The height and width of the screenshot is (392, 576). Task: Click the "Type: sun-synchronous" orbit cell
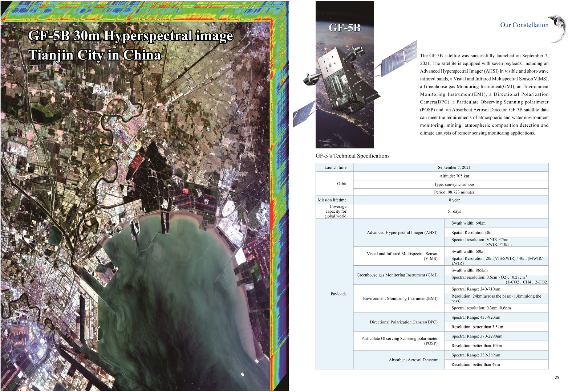pos(454,184)
